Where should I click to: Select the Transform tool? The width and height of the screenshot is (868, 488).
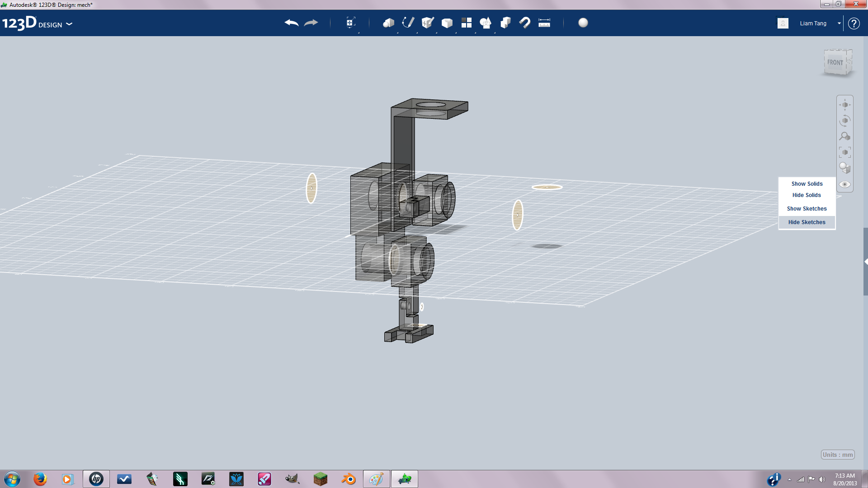[x=350, y=23]
